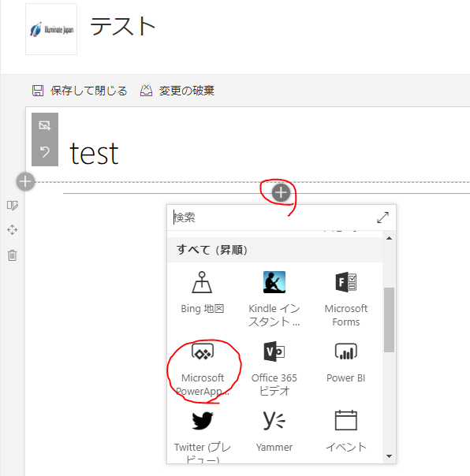Click the add section plus icon at left
470x476 pixels.
(x=25, y=181)
